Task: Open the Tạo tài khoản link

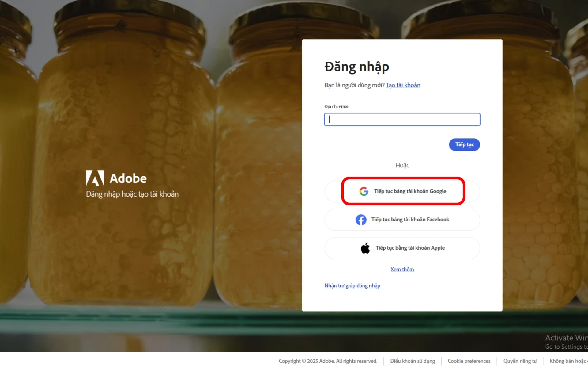Action: click(x=403, y=85)
